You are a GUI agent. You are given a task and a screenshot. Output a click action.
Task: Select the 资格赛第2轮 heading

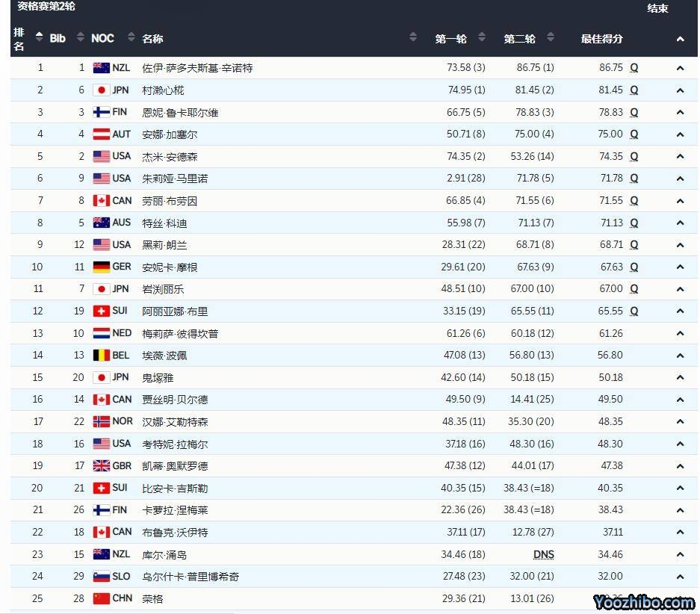46,7
